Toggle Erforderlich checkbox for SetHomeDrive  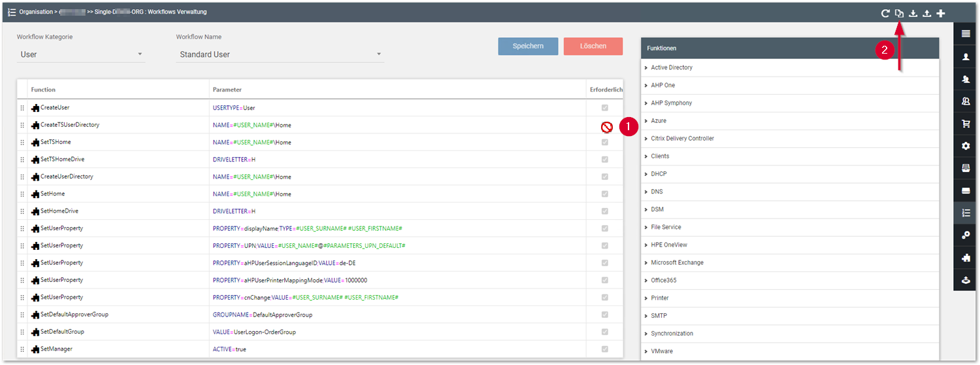605,211
